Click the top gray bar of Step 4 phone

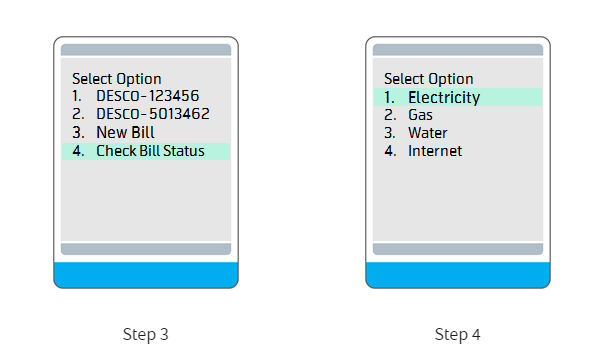pos(458,50)
